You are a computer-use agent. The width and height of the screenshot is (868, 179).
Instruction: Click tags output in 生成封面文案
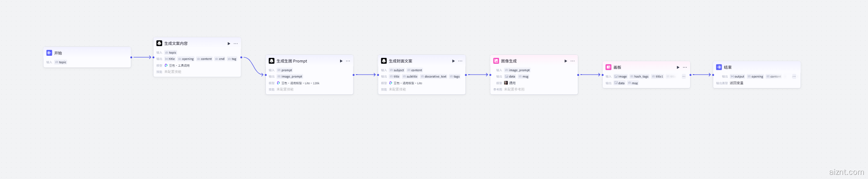(455, 77)
